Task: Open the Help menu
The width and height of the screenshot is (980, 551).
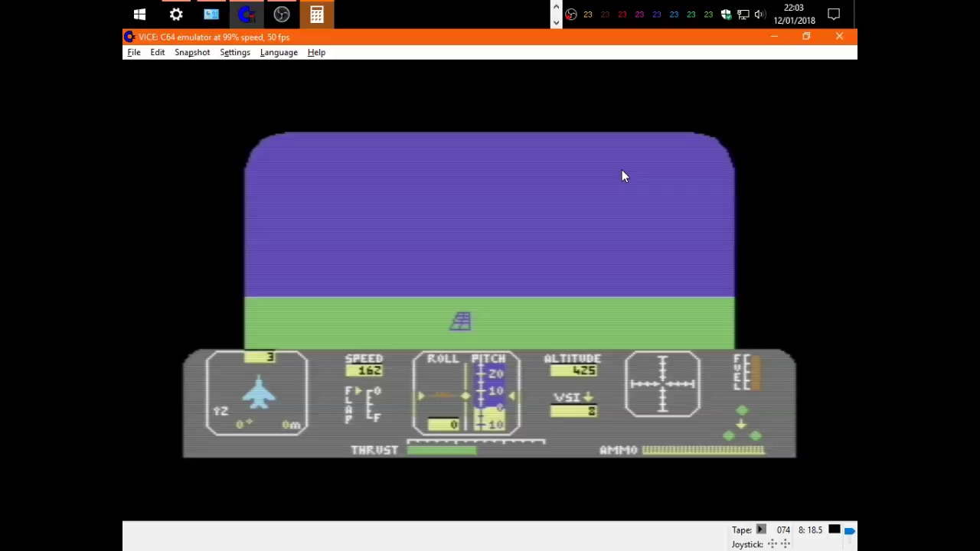Action: 316,52
